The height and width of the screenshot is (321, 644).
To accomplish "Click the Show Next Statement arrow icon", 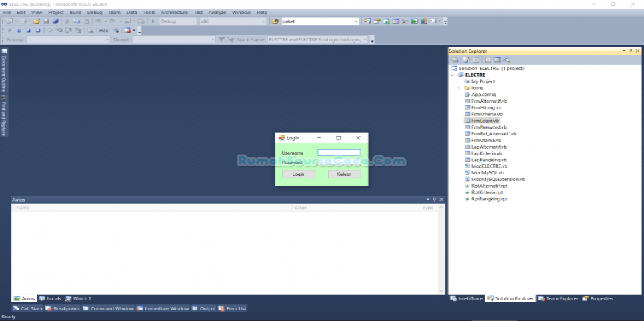I will coord(50,31).
